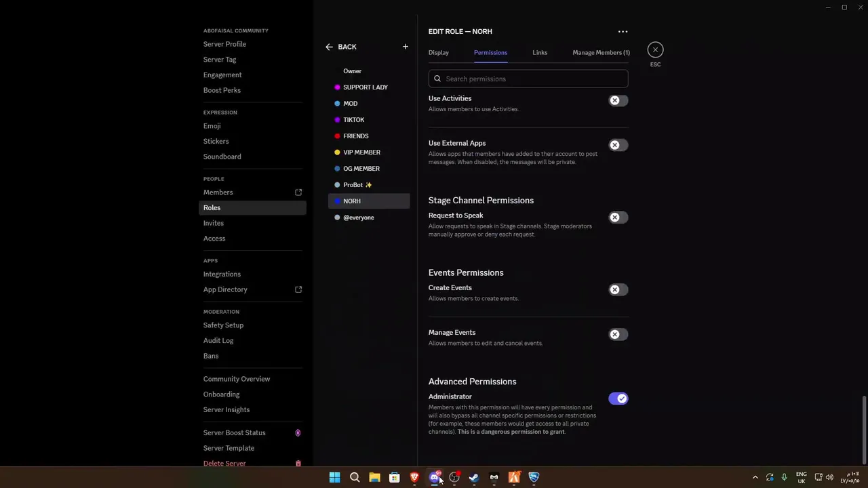Screen dimensions: 868x488
Task: Select the SUPPORT LADY role
Action: (369, 87)
